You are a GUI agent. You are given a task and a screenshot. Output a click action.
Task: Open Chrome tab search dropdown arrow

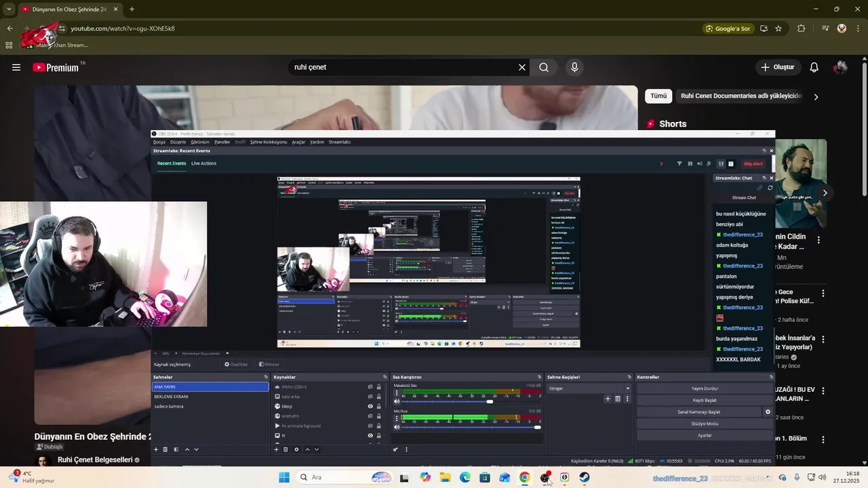pos(9,9)
